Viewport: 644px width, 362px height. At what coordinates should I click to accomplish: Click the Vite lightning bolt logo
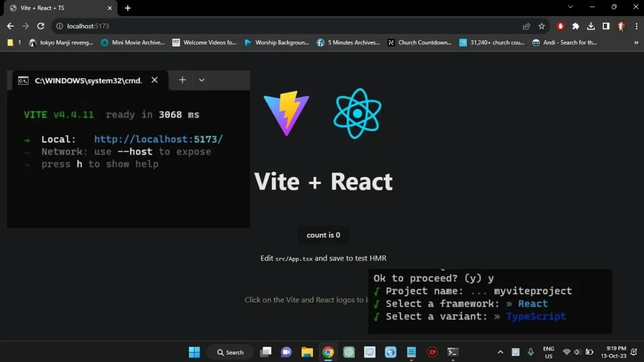point(286,113)
